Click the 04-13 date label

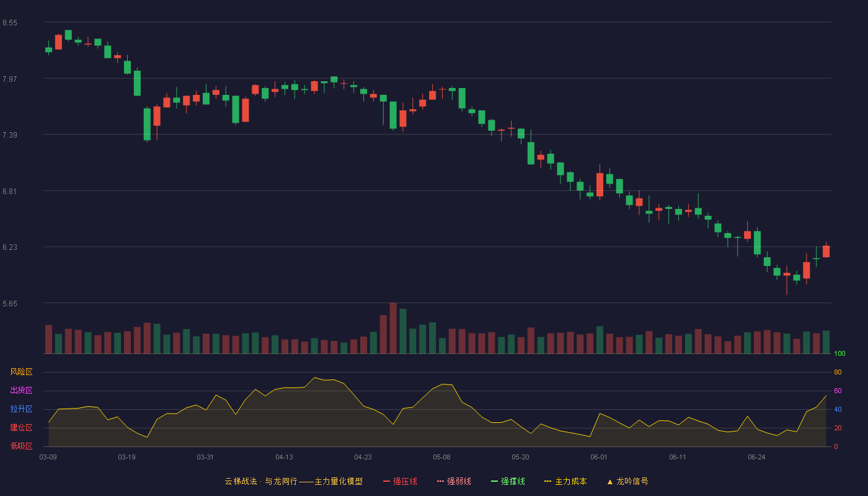[284, 457]
